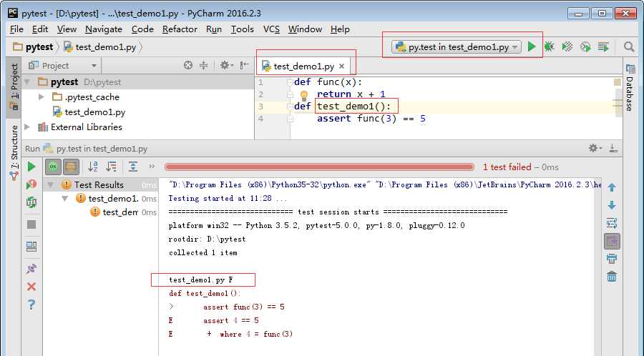Collapse all in the Project panel toolbar
This screenshot has width=644, height=356.
[x=204, y=65]
